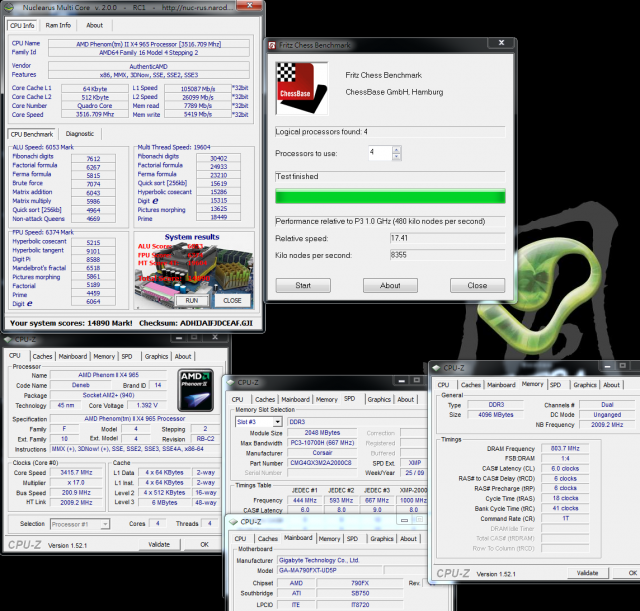The width and height of the screenshot is (640, 611).
Task: Click Validate in CPU-Z CPU window
Action: (x=159, y=544)
